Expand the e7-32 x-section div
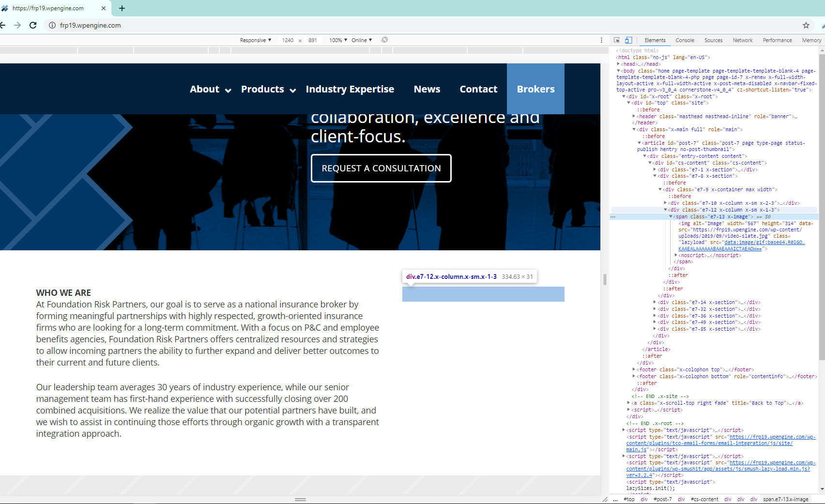 (655, 309)
